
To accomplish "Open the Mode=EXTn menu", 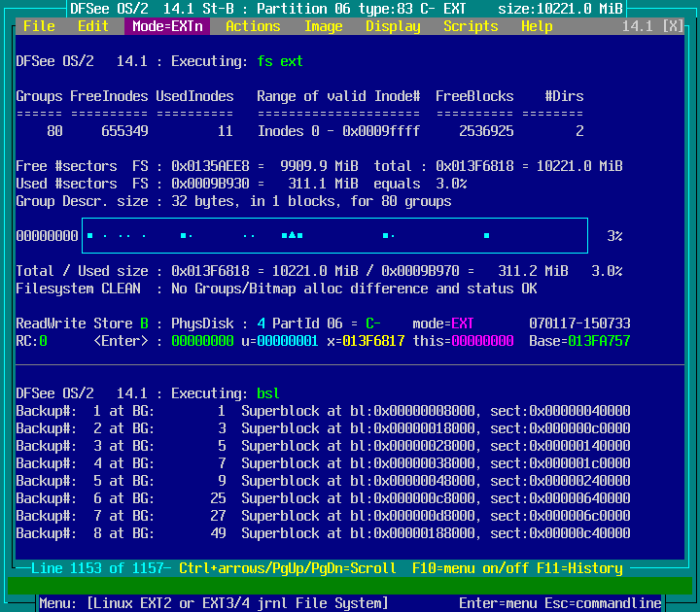I will (167, 26).
